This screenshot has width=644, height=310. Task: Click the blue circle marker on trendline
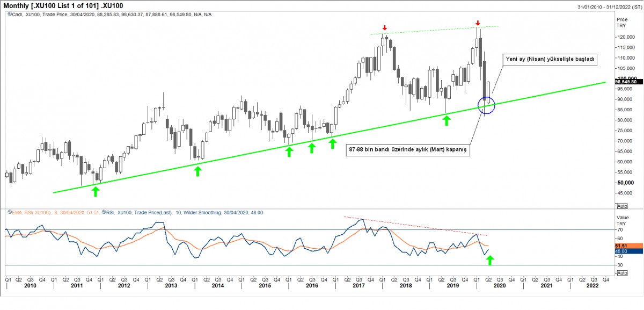pyautogui.click(x=486, y=105)
